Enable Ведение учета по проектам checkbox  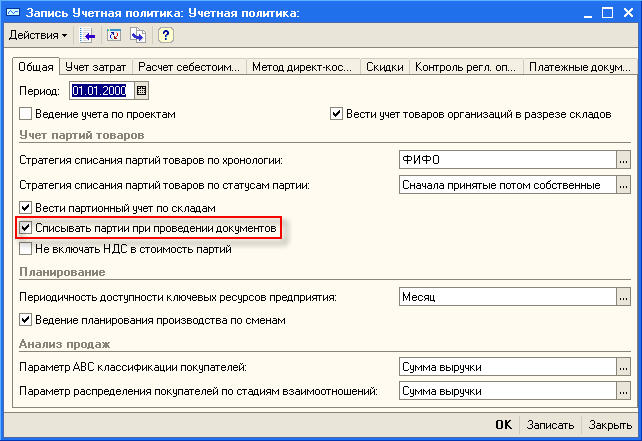coord(26,114)
